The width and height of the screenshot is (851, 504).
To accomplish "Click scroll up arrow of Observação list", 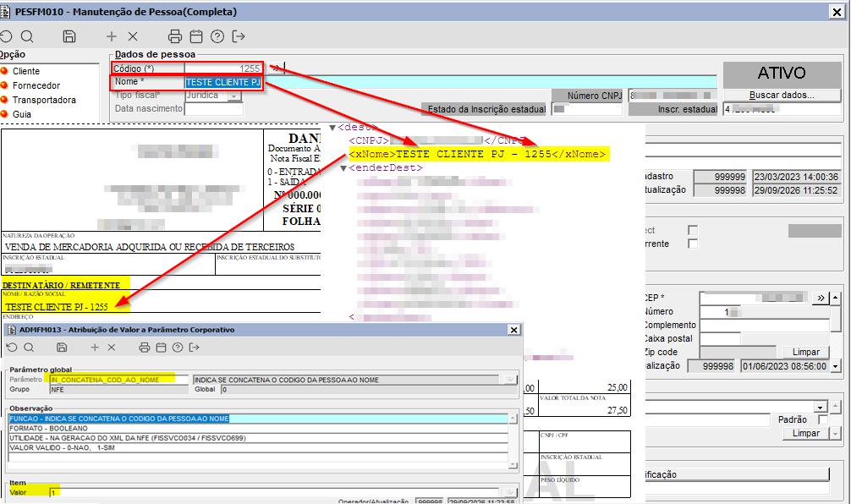I will coord(513,419).
